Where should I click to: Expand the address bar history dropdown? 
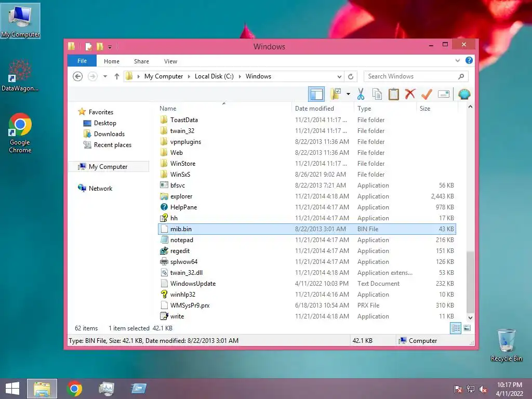click(339, 76)
